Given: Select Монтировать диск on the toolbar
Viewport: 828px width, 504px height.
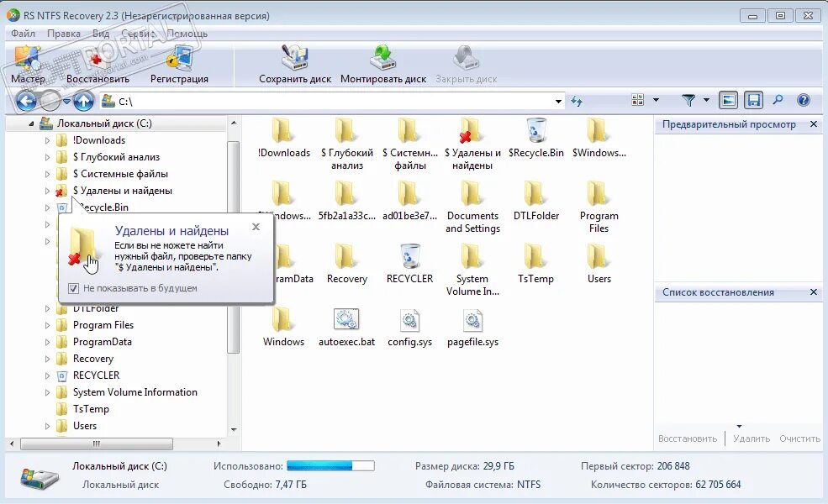Looking at the screenshot, I should [x=384, y=63].
